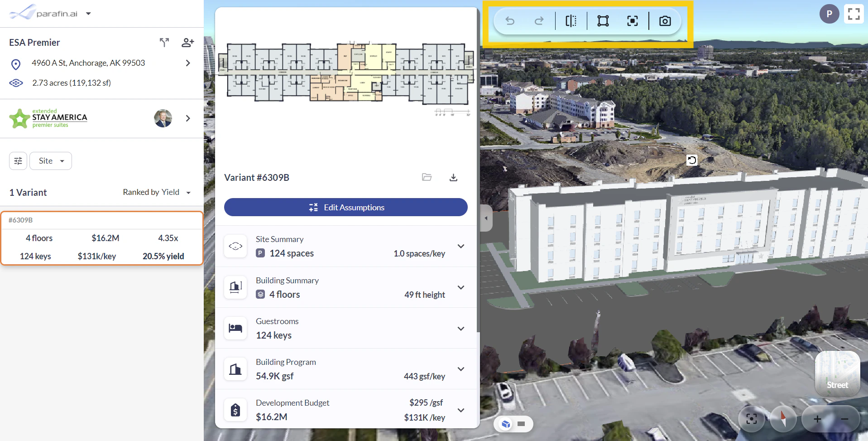Open the Ranked by Yield dropdown
Screen dimensions: 868x441
(x=156, y=192)
